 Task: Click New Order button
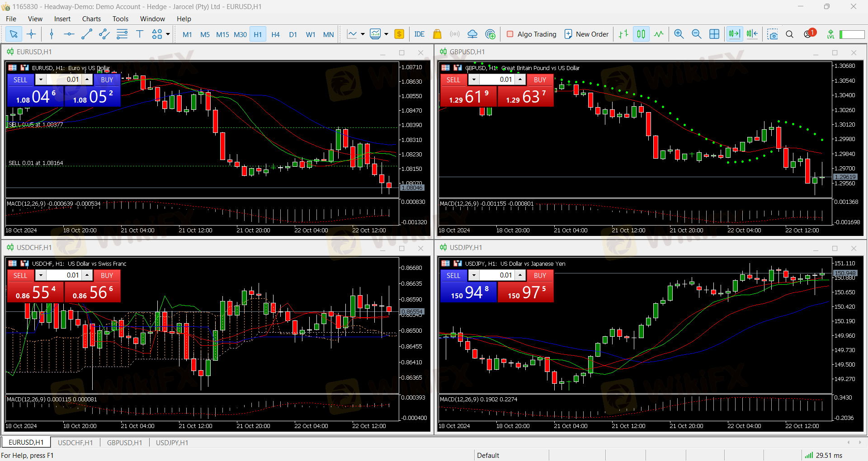(586, 34)
